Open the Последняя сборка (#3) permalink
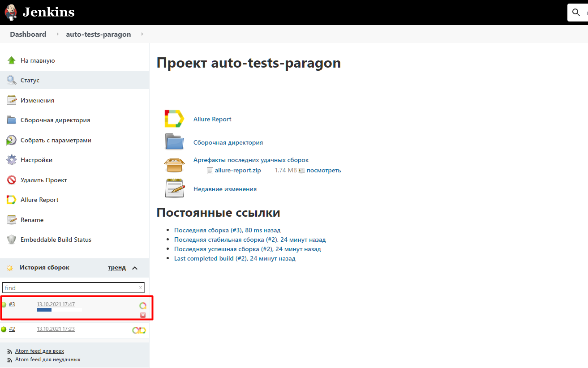This screenshot has height=368, width=588. pos(227,230)
